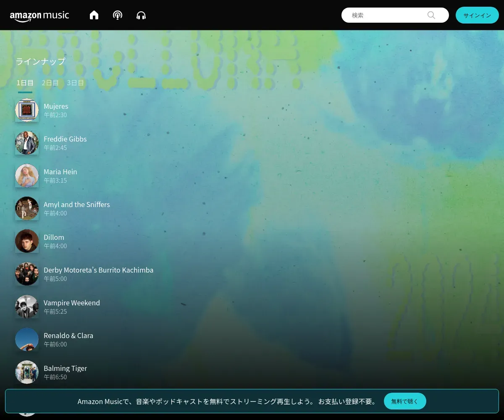Open Balming Tiger artist thumbnail
Image resolution: width=504 pixels, height=420 pixels.
coord(27,372)
